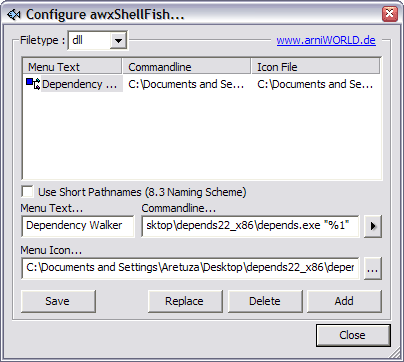Image resolution: width=404 pixels, height=362 pixels.
Task: Focus the Menu Text input field
Action: pyautogui.click(x=78, y=226)
